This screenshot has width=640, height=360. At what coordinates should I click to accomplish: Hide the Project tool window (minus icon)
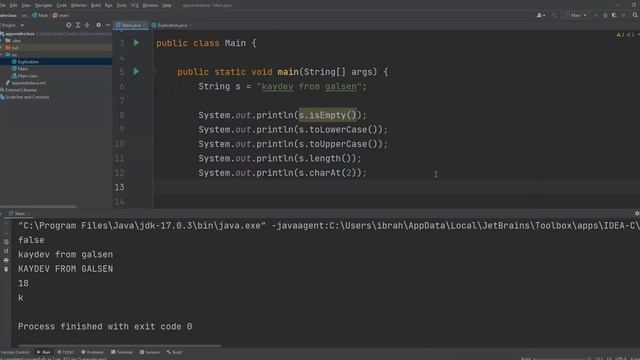coord(108,25)
